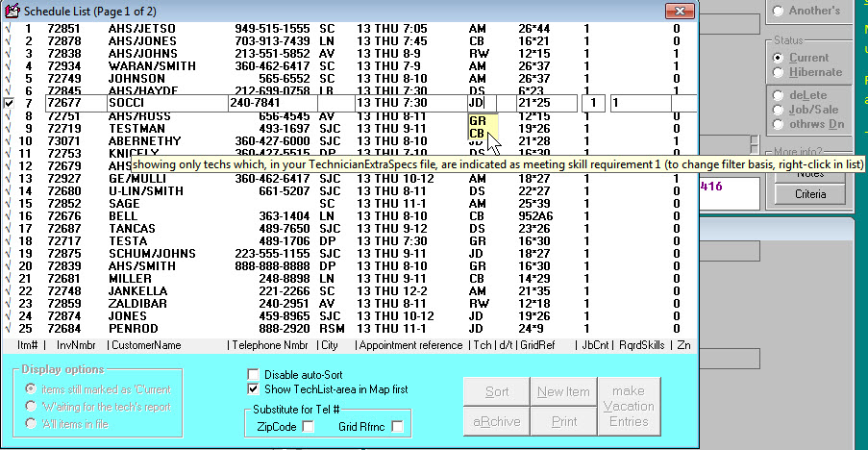
Task: Check the Grid Rfrnc substitute box
Action: tap(397, 426)
